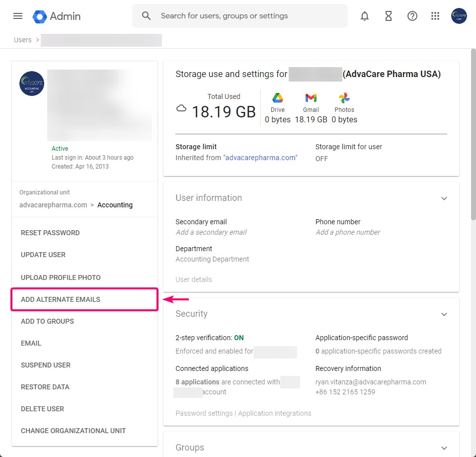Viewport: 476px width, 457px height.
Task: Open the main hamburger menu
Action: (x=18, y=16)
